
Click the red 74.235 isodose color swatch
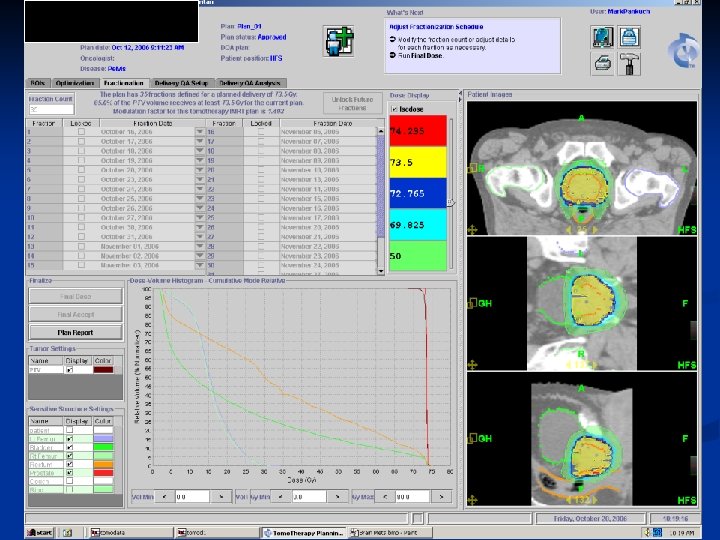click(x=417, y=131)
